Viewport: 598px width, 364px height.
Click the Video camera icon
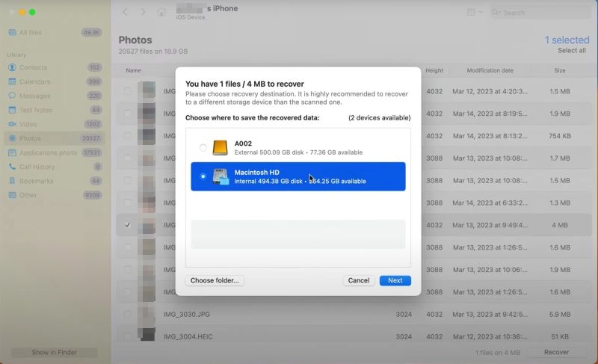[12, 124]
